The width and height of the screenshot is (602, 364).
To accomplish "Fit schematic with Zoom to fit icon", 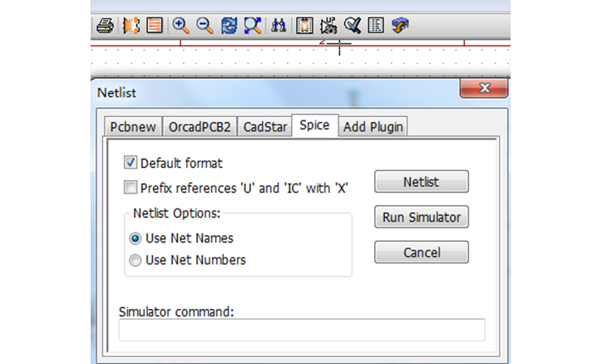I will point(253,26).
